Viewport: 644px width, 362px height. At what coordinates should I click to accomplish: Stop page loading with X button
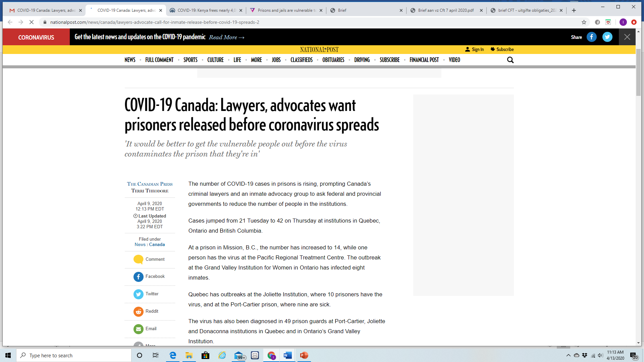32,22
